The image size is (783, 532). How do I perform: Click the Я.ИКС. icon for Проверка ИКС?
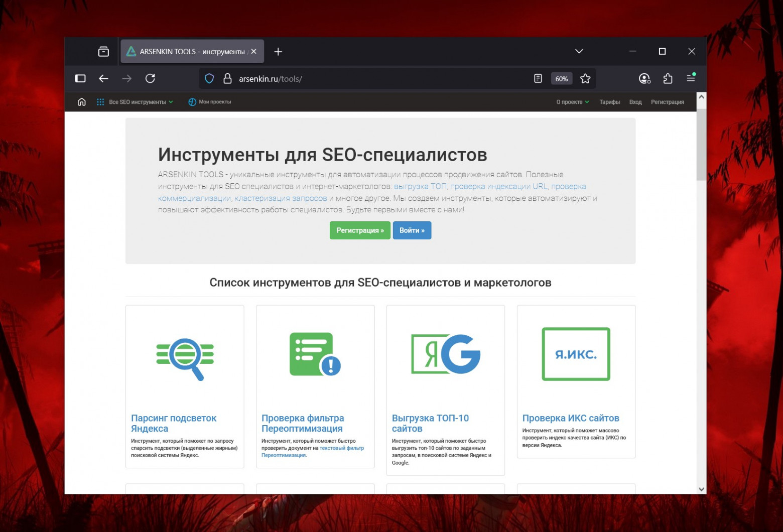575,354
